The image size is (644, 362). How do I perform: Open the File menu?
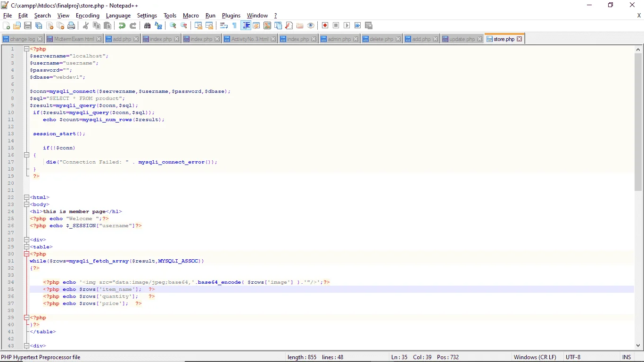coord(8,16)
